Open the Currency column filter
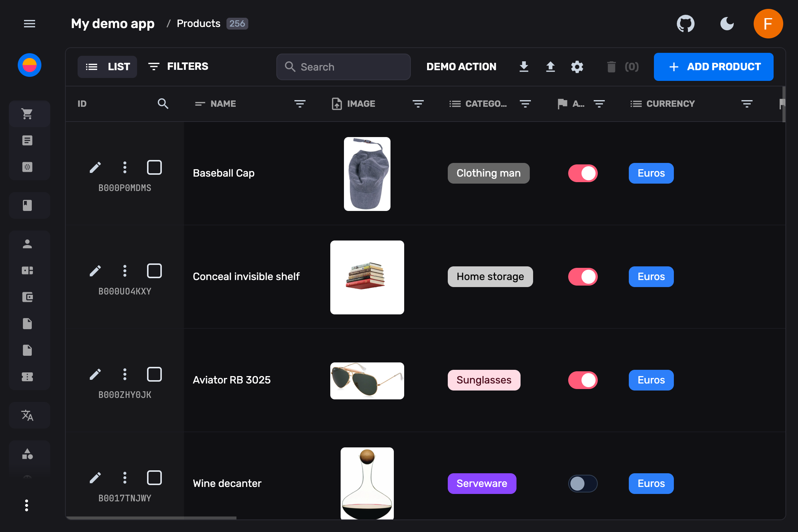 (x=747, y=104)
